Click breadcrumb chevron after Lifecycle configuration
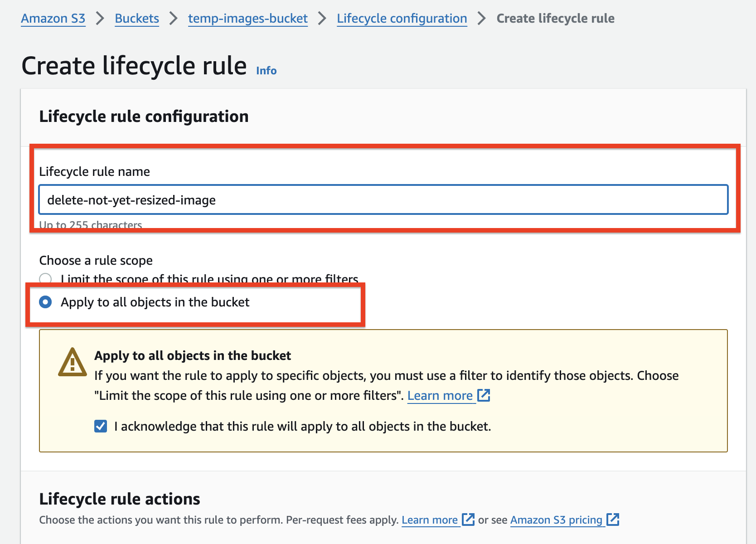Viewport: 756px width, 544px height. 482,19
